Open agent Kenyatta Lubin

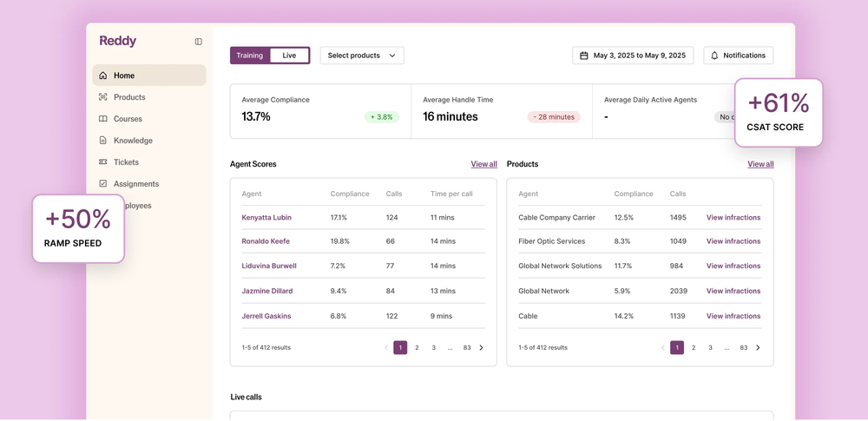pos(266,217)
